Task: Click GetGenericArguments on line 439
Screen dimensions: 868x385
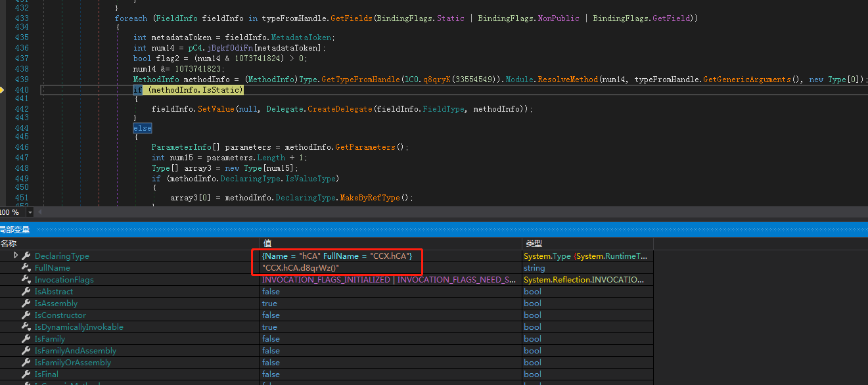Action: [747, 79]
